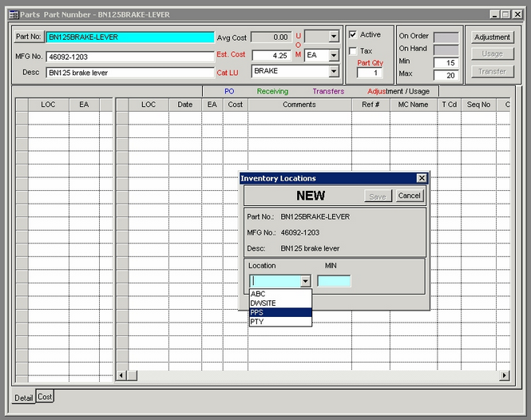
Task: Expand the BRAKE category dropdown
Action: pos(333,71)
